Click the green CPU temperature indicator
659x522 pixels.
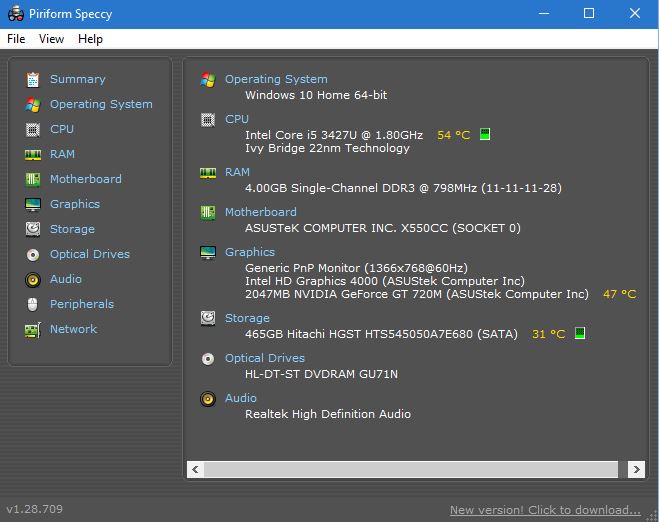pyautogui.click(x=485, y=135)
